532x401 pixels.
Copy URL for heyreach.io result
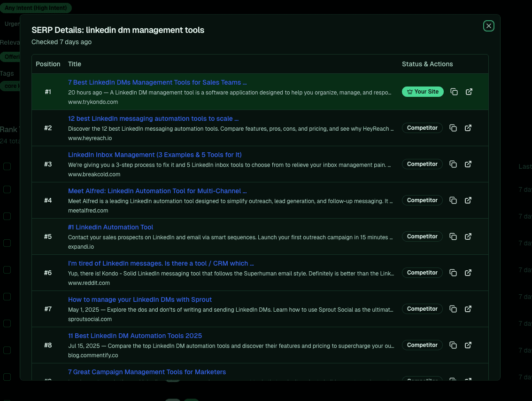[453, 128]
